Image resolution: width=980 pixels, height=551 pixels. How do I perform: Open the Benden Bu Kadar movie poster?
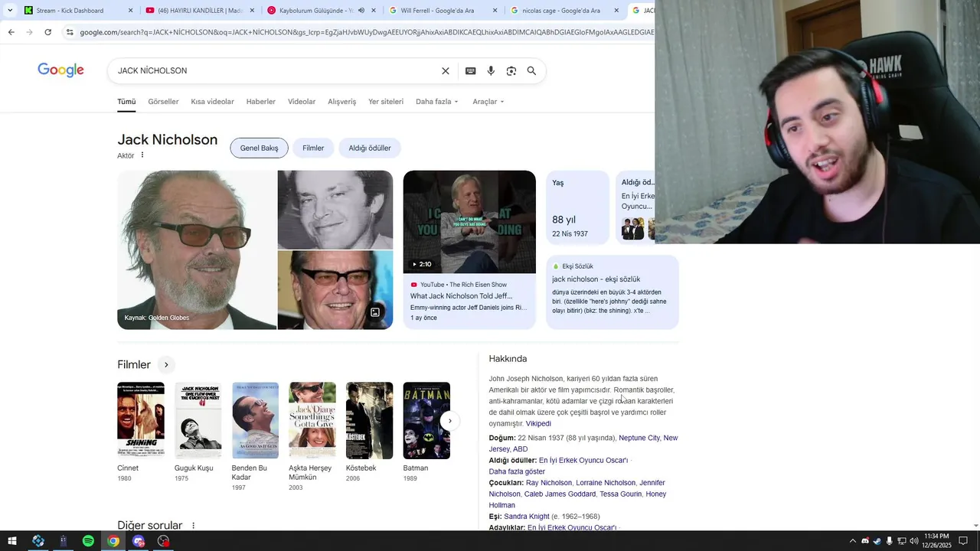pos(256,420)
